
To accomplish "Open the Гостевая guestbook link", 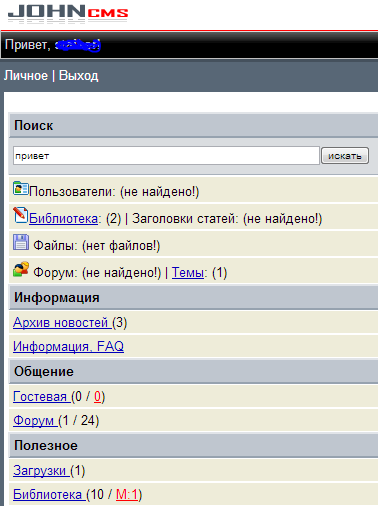I will [42, 397].
